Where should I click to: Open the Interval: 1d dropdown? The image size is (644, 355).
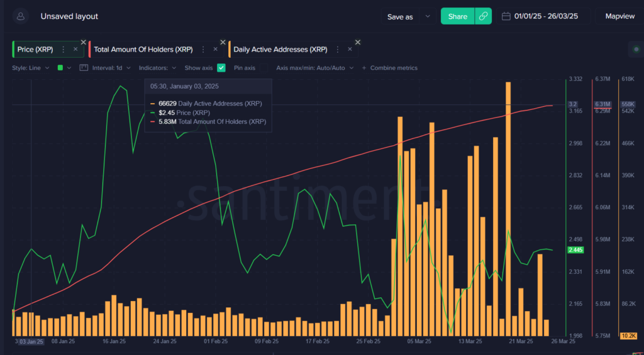111,68
